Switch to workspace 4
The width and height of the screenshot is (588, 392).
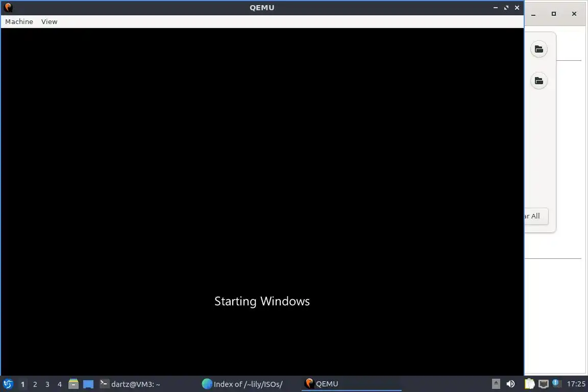pyautogui.click(x=59, y=384)
